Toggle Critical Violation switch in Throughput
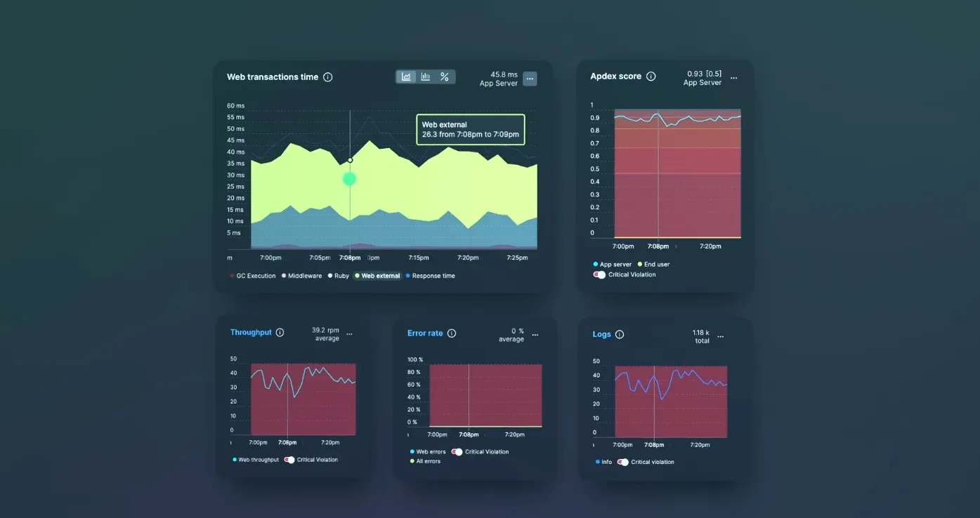Viewport: 980px width, 518px height. pos(289,460)
